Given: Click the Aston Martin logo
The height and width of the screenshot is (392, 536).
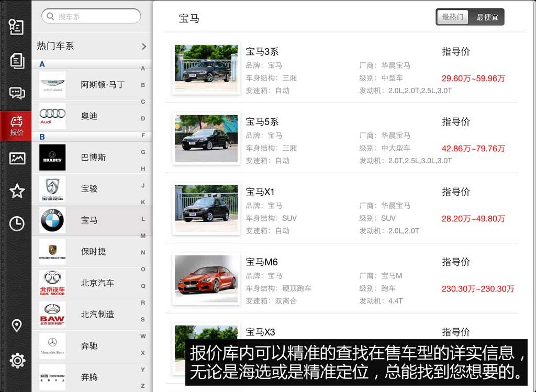Looking at the screenshot, I should (52, 84).
